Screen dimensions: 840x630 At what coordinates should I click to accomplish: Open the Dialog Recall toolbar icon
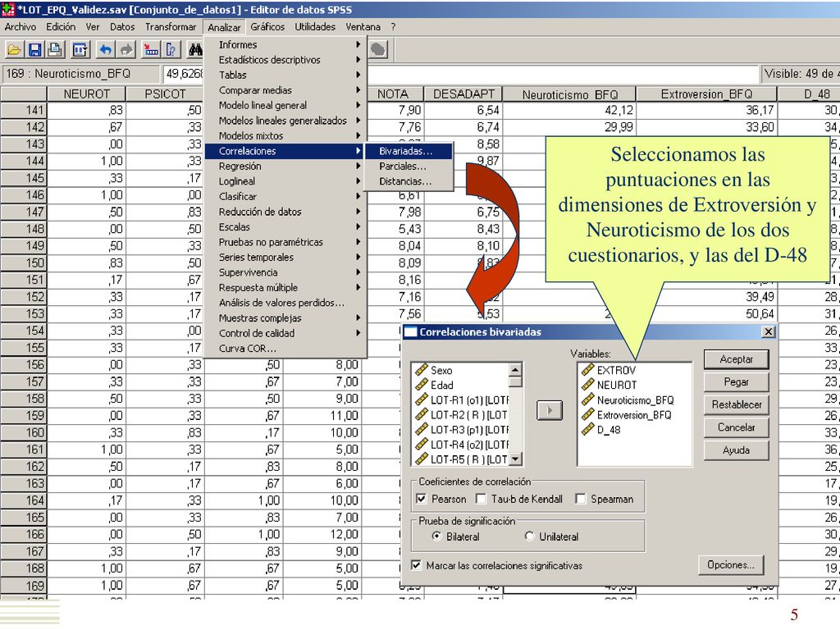pos(80,50)
